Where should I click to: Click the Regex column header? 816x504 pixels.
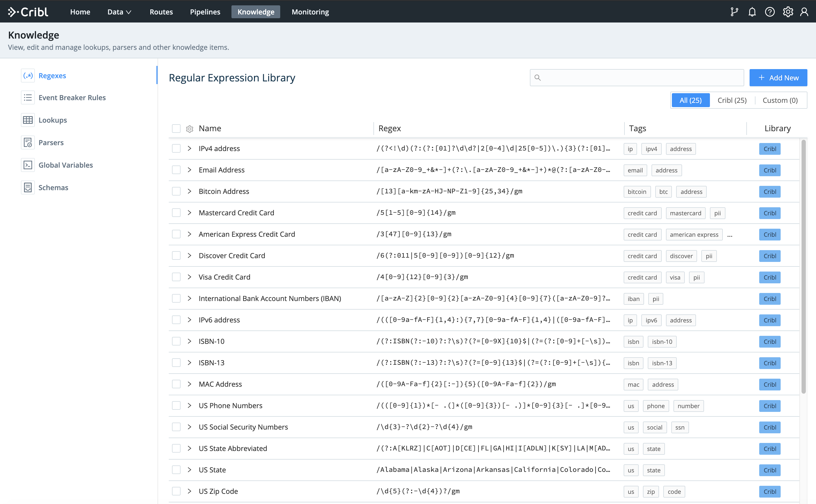coord(390,129)
